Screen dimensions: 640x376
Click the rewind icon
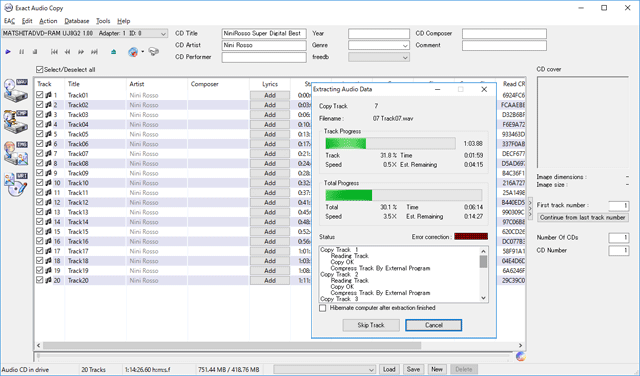pyautogui.click(x=67, y=52)
